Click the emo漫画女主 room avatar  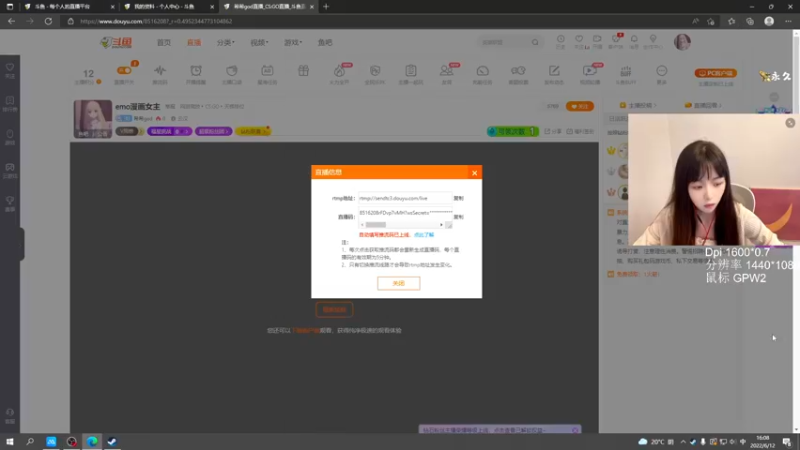[93, 119]
